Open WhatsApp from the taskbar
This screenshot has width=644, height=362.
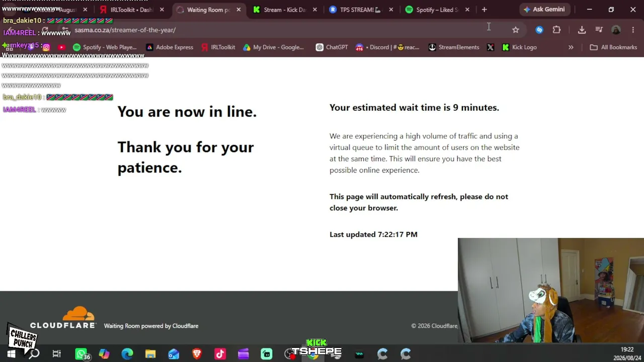(81, 354)
